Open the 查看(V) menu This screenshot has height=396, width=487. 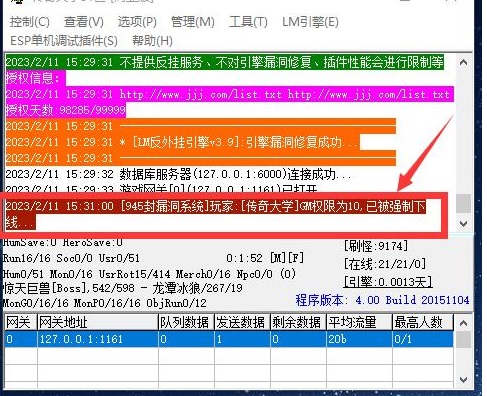point(84,22)
